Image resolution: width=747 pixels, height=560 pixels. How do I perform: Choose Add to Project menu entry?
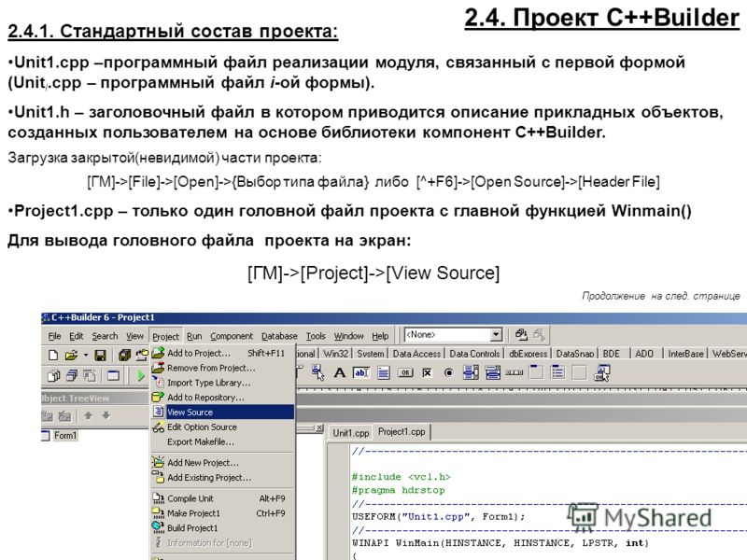pyautogui.click(x=222, y=354)
